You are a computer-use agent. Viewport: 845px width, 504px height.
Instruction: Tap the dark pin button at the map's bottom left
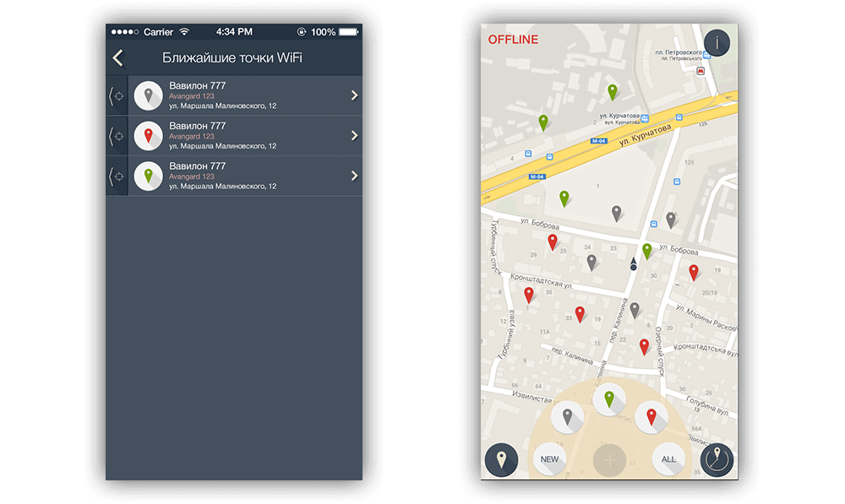(501, 460)
